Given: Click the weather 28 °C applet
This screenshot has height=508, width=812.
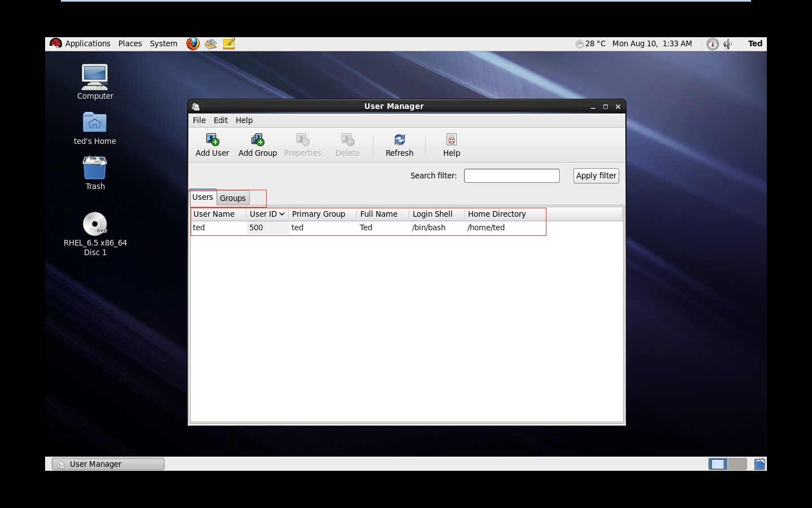Looking at the screenshot, I should (590, 43).
